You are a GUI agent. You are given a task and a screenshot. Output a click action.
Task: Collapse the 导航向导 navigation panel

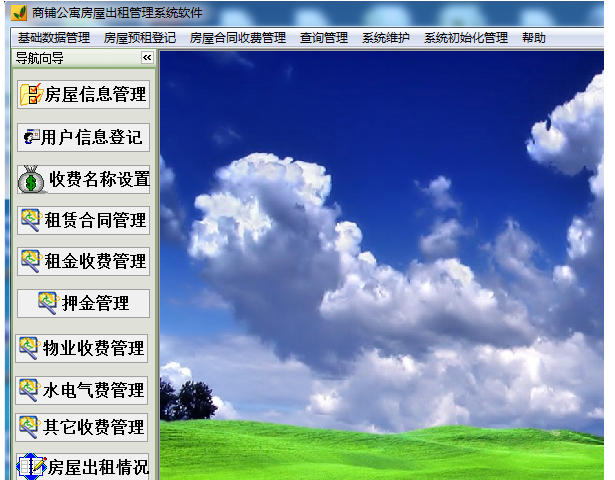(x=147, y=58)
